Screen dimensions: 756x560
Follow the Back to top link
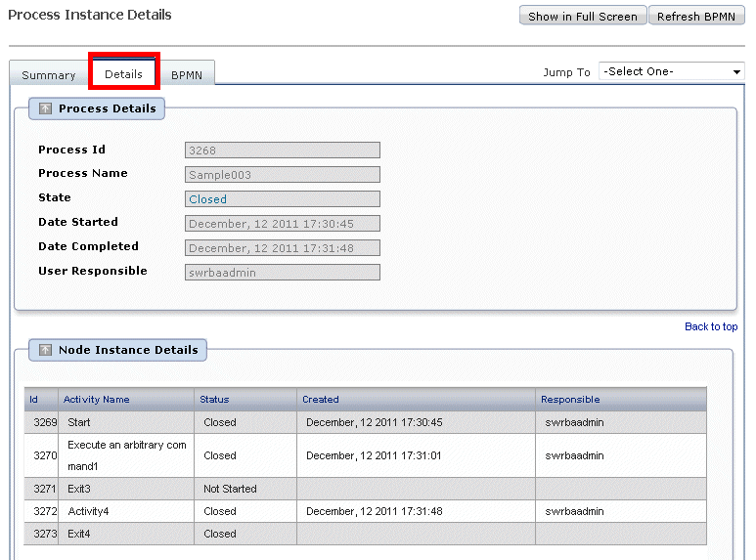point(711,326)
